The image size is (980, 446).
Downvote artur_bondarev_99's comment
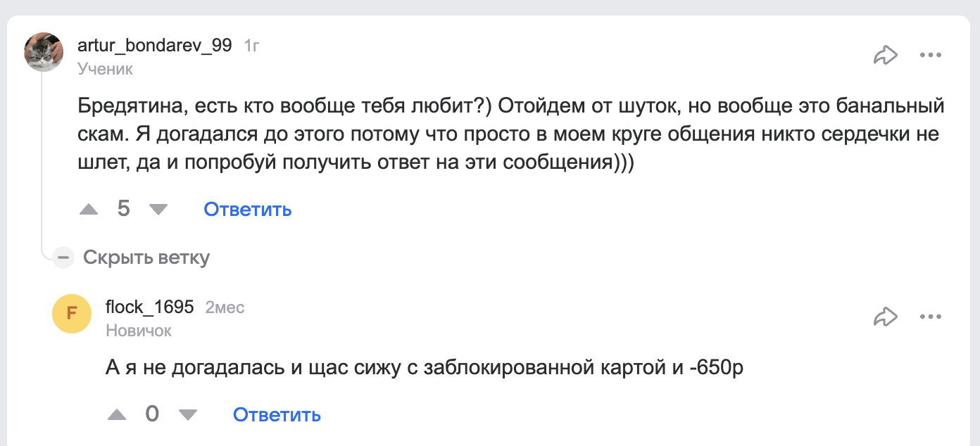coord(158,210)
